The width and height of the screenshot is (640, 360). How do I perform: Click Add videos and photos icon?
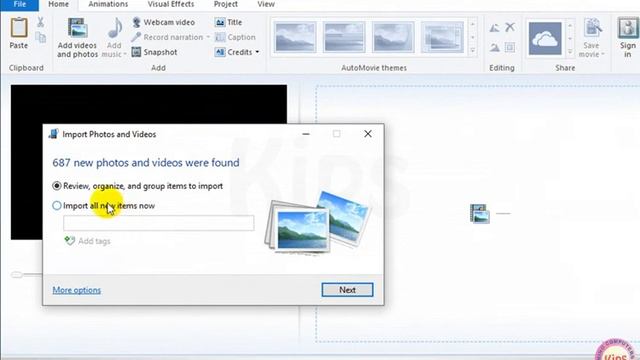point(77,29)
